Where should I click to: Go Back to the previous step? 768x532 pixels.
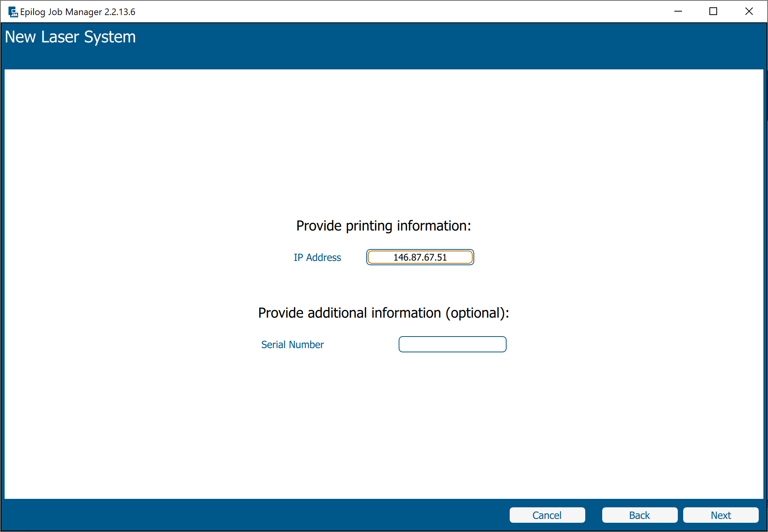(640, 515)
